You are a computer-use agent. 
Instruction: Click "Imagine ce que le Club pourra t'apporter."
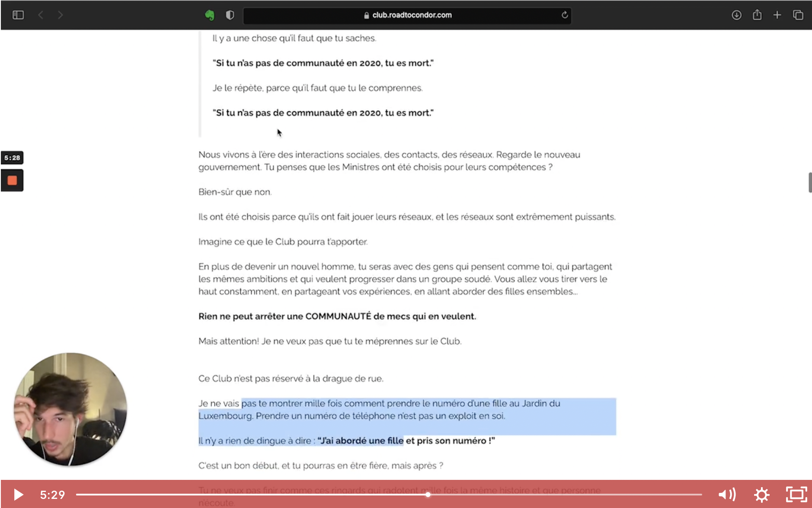(283, 242)
